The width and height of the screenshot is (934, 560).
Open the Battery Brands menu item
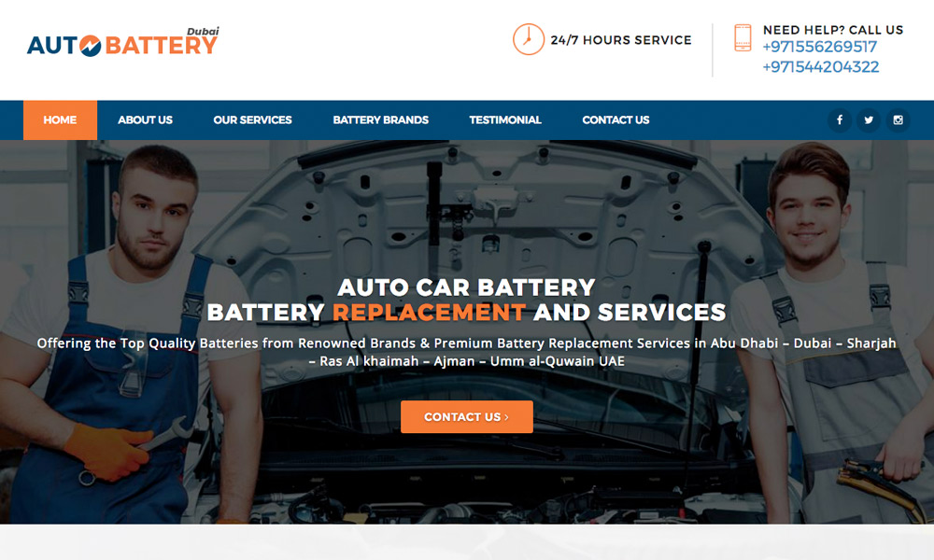381,120
